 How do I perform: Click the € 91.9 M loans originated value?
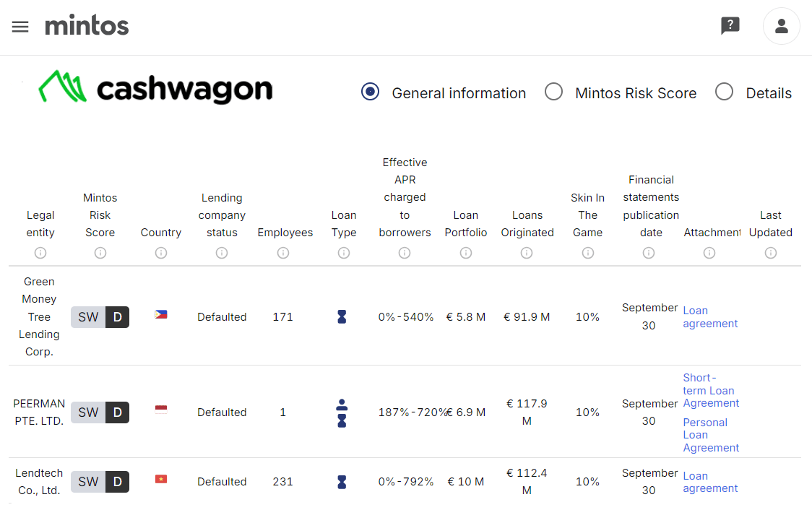(527, 317)
